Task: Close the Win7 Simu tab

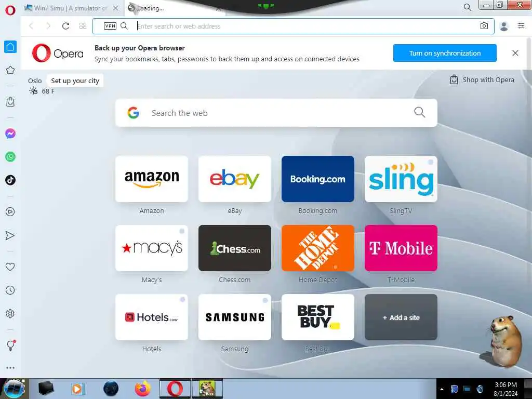Action: pos(116,8)
